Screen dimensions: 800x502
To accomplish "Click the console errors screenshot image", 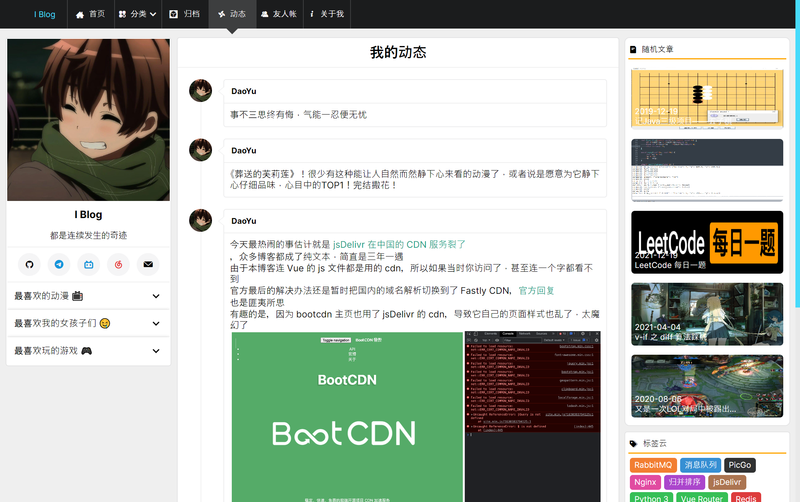I will (x=533, y=417).
